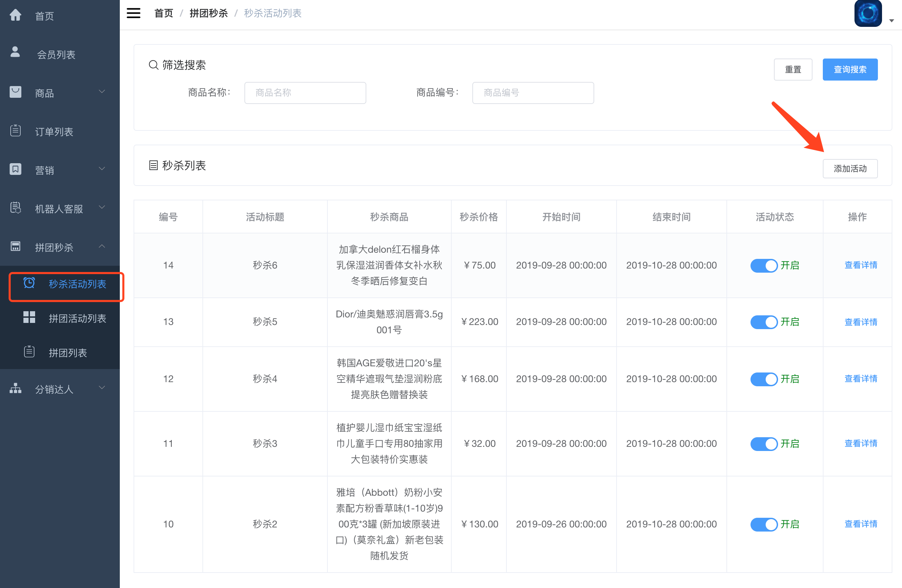Screen dimensions: 902x588
Task: Open 会员列表 in the sidebar
Action: [60, 54]
